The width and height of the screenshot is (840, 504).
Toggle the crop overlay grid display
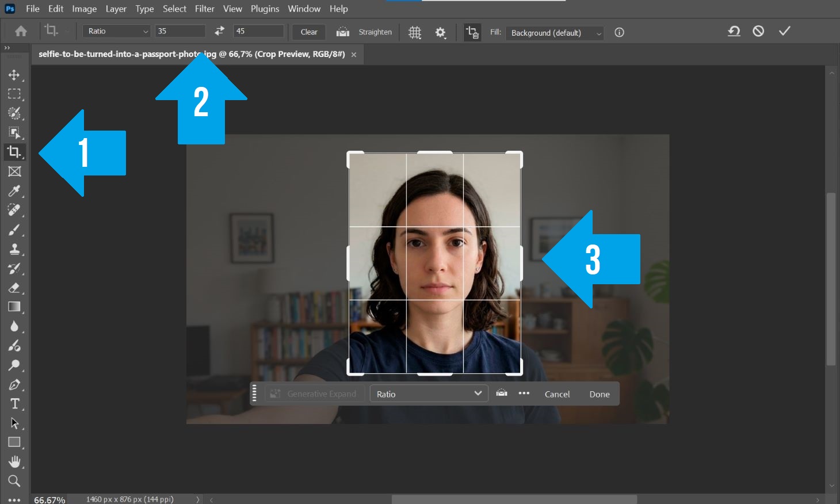click(414, 33)
